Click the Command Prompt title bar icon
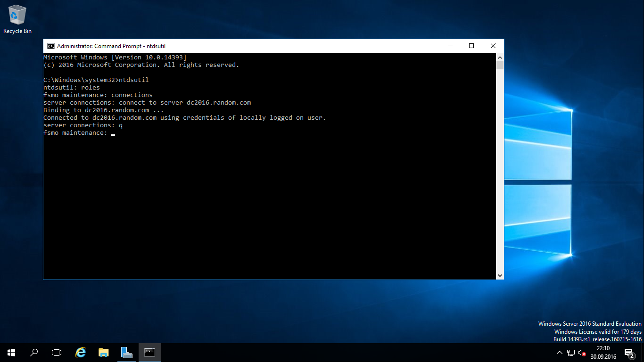 (x=50, y=46)
